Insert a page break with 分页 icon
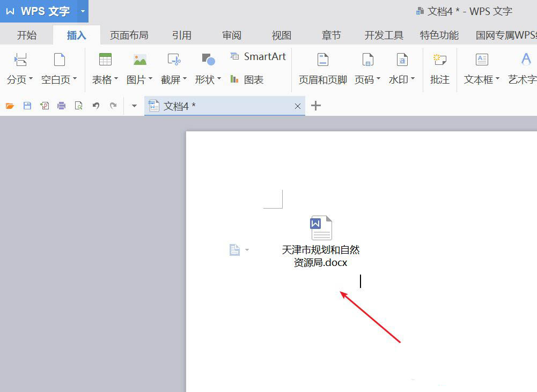The image size is (537, 392). [x=20, y=60]
